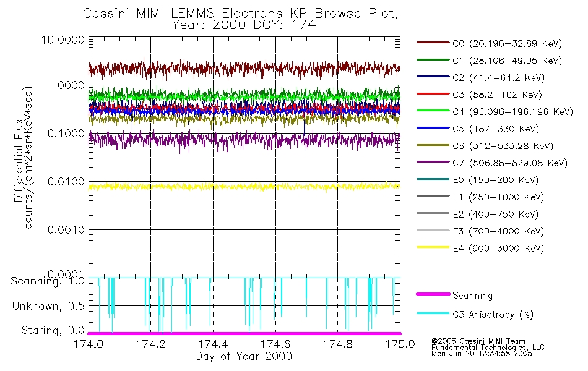
Task: Click the 1.0000 y-axis tick label
Action: coord(66,85)
